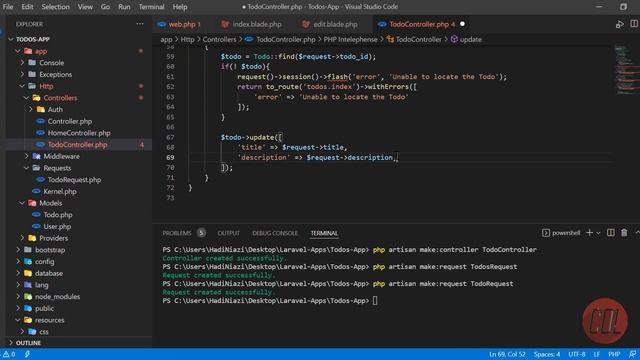Expand the bootstrap folder
This screenshot has height=360, width=640.
18,250
